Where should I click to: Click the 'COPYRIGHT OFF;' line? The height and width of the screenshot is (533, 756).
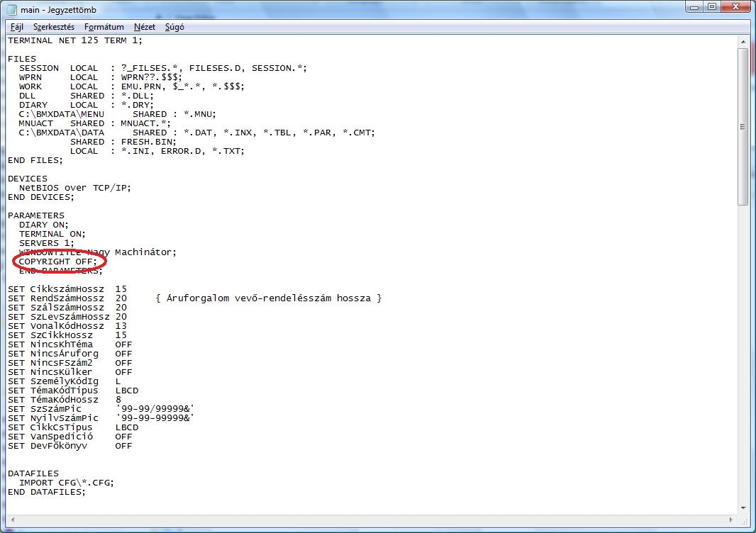tap(58, 262)
